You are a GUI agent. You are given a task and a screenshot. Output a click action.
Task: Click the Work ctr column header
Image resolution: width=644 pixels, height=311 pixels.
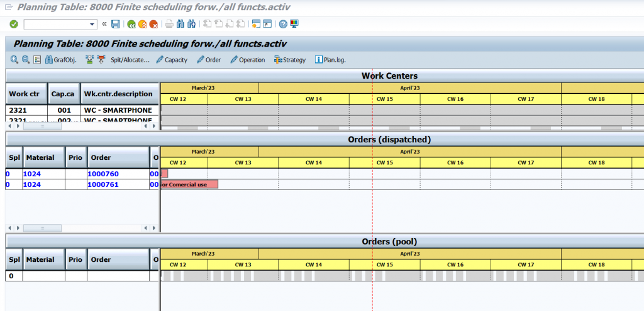26,94
